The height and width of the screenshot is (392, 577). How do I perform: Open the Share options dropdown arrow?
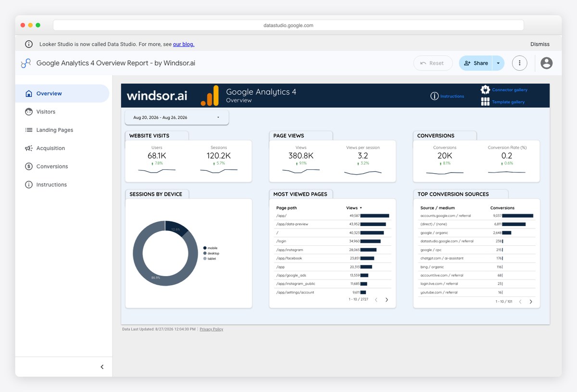(498, 63)
